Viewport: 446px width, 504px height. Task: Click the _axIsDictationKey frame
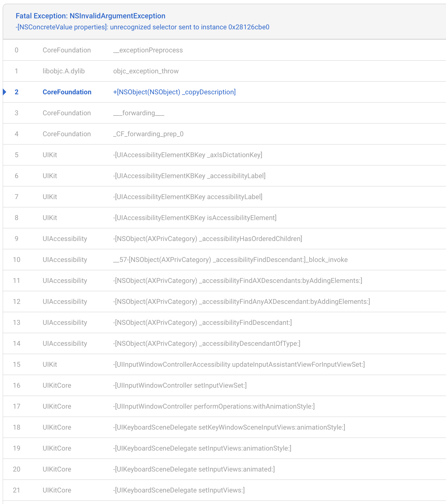(x=187, y=155)
